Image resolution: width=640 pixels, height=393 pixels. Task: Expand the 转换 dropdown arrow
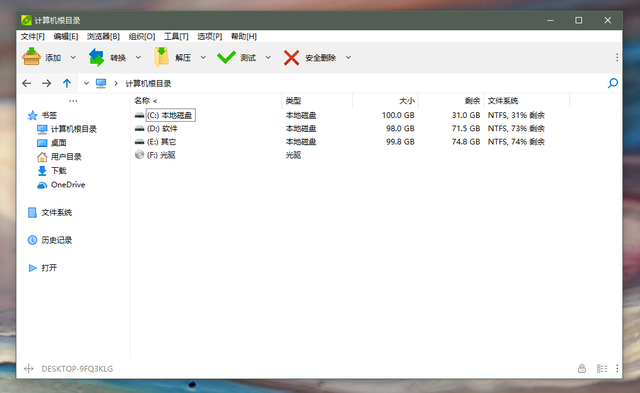click(138, 58)
